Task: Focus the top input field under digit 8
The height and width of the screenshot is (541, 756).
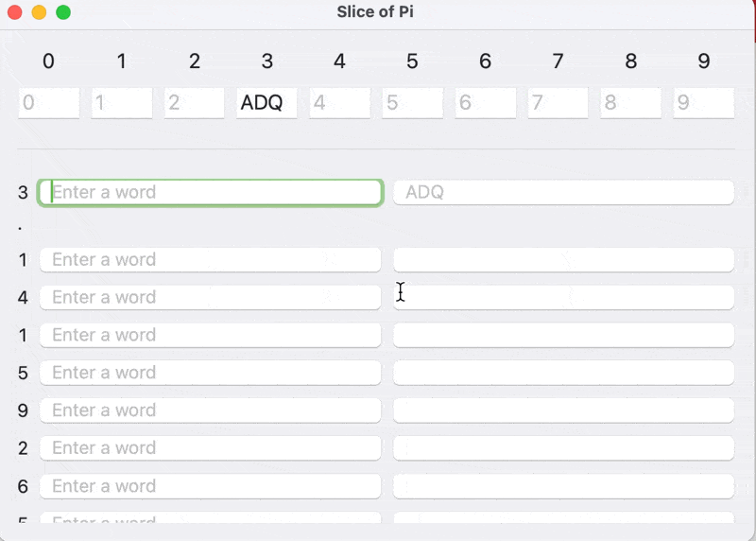Action: tap(630, 103)
